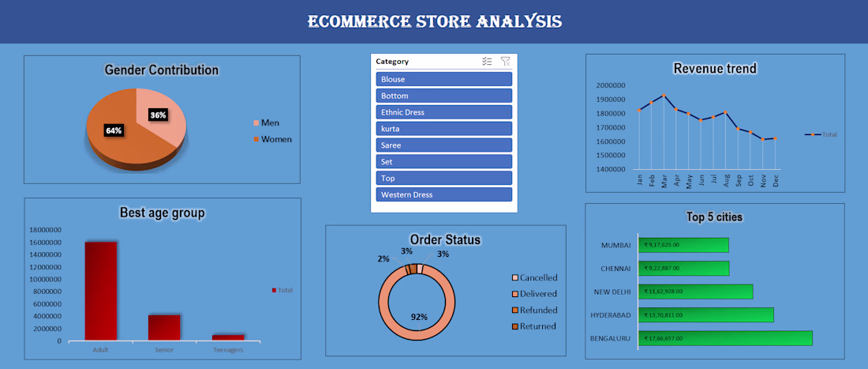
Task: Select Blouse in Category slicer
Action: (x=444, y=79)
